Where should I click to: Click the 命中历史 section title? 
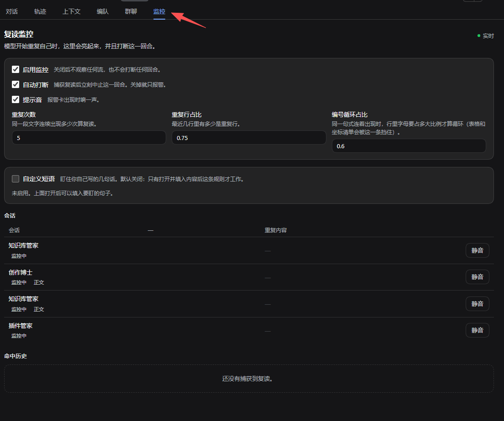16,356
